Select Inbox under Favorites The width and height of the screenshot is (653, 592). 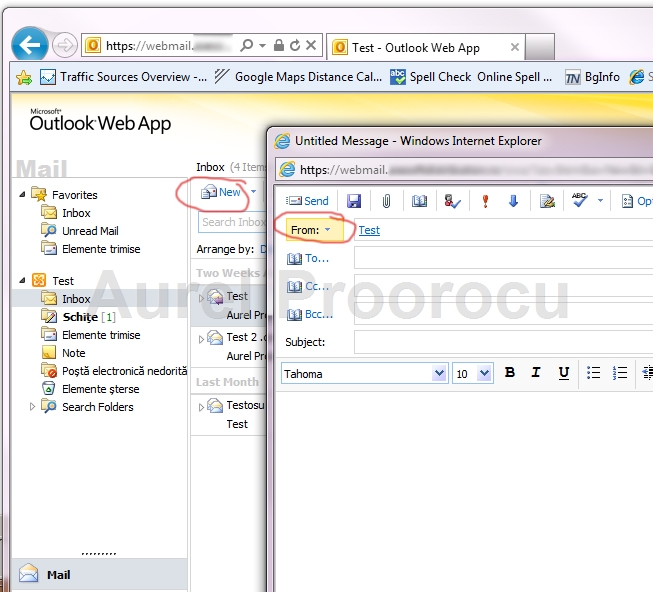[x=66, y=213]
